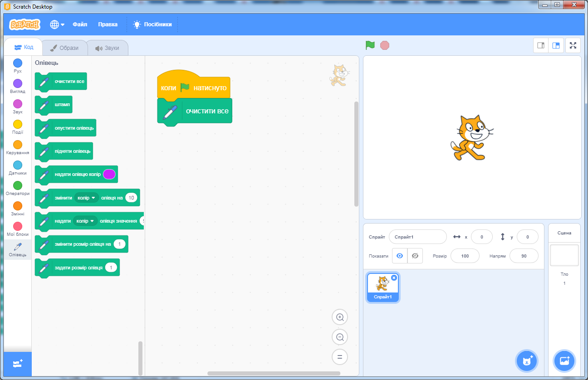The image size is (588, 380).
Task: Hide the sprite with crossed-eye button
Action: [x=415, y=256]
